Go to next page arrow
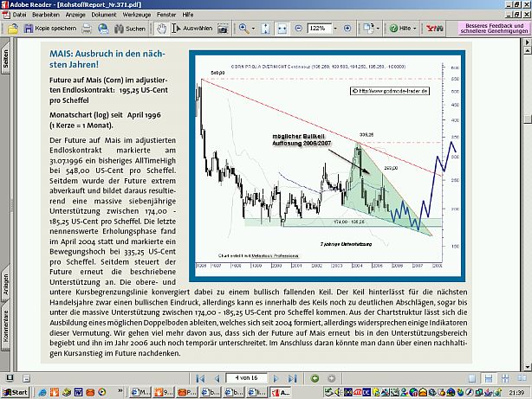This screenshot has width=532, height=399. [x=276, y=378]
